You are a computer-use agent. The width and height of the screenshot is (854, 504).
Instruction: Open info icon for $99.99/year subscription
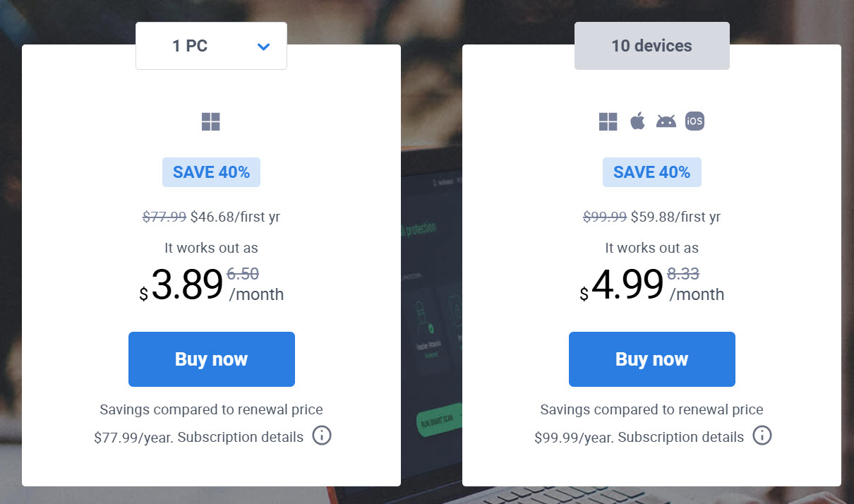(762, 436)
